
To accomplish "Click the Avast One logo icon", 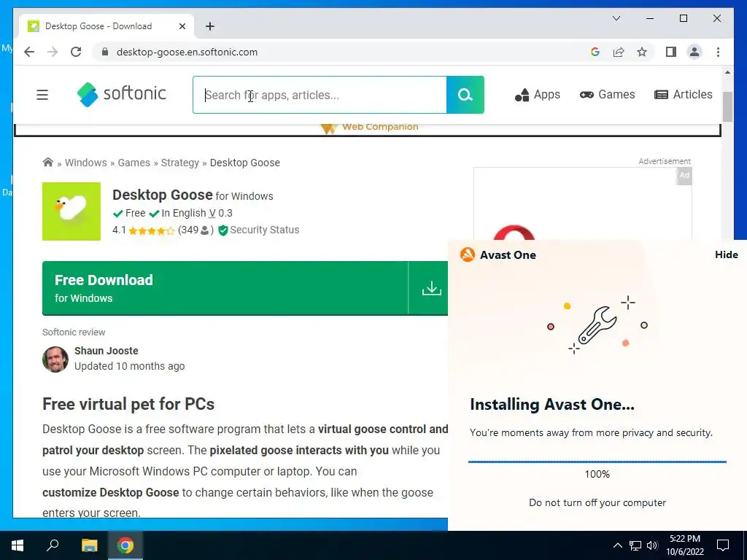I will click(x=468, y=254).
